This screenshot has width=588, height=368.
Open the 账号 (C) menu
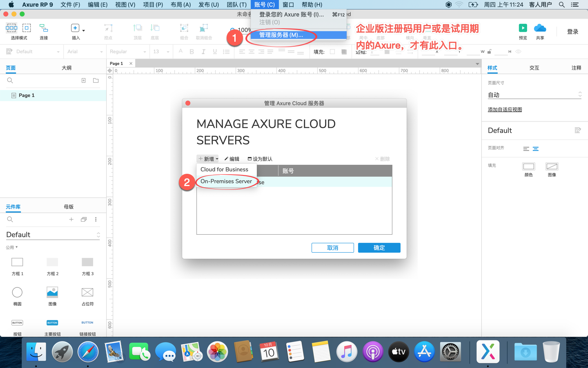(x=264, y=4)
